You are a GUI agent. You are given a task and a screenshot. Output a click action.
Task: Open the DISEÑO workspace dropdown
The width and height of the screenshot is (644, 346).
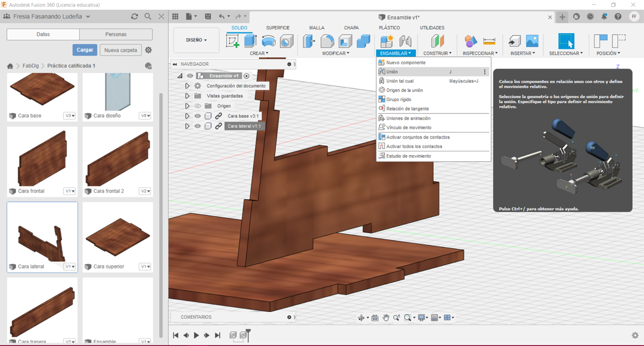point(196,40)
